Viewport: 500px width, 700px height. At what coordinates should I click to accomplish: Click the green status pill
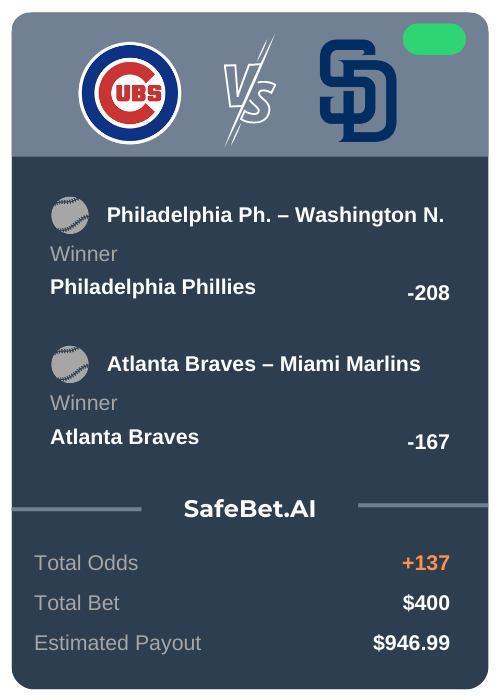[434, 39]
